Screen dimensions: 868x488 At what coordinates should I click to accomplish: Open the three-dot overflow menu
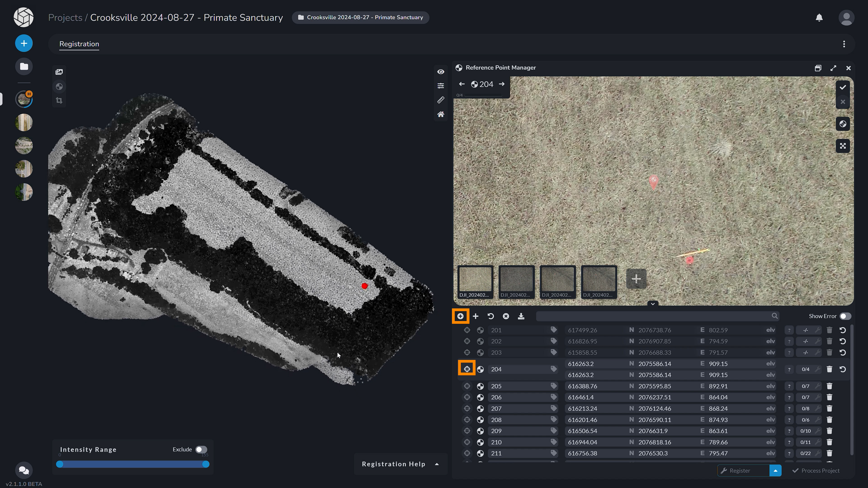[844, 44]
